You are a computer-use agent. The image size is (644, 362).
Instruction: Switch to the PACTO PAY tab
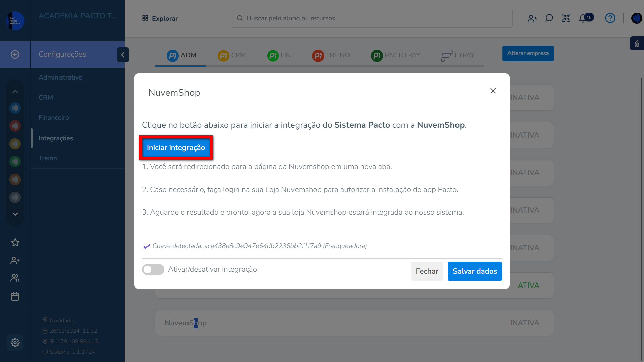[x=395, y=55]
